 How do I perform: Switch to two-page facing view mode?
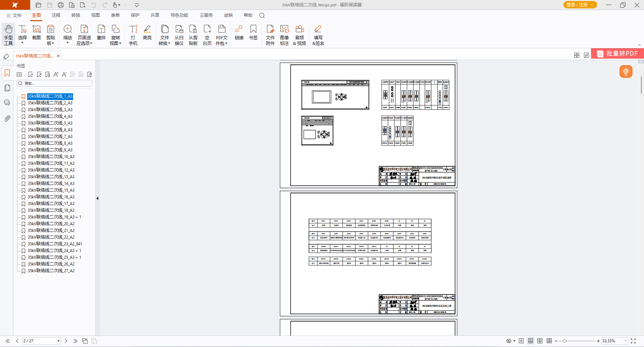[540, 341]
